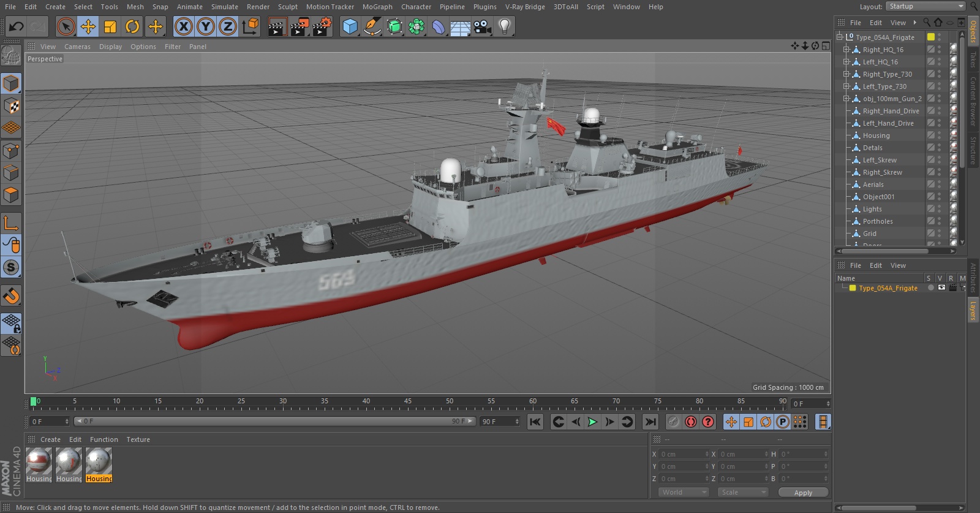Expand the obj_100mm_Gun_2 object
980x513 pixels.
(846, 99)
